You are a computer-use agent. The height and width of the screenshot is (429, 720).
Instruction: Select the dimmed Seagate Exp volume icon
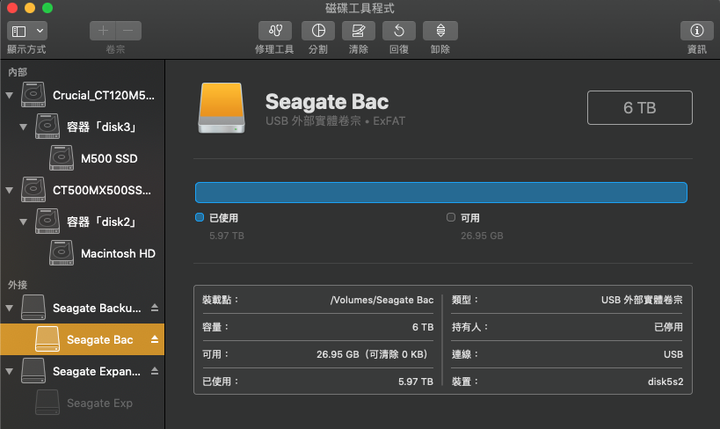[48, 402]
